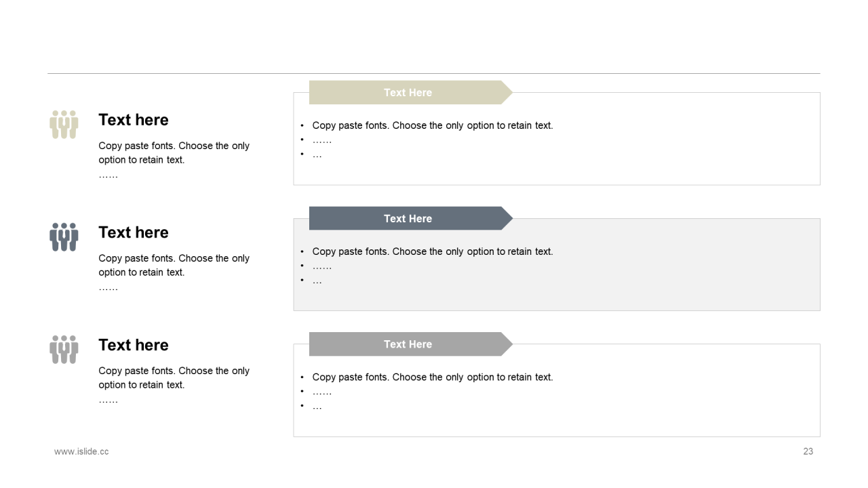Viewport: 868px width, 488px height.
Task: Click first bullet in bottom content box
Action: click(x=432, y=377)
